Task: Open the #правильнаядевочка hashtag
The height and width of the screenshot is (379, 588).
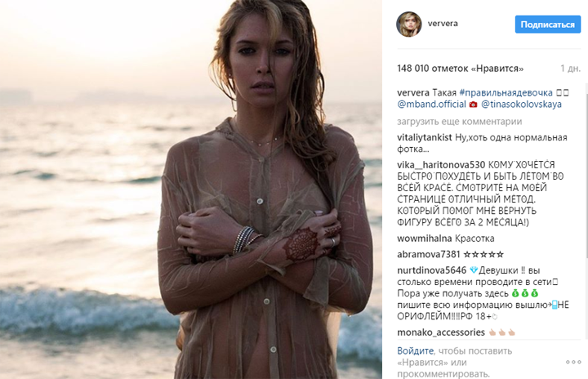Action: 506,92
